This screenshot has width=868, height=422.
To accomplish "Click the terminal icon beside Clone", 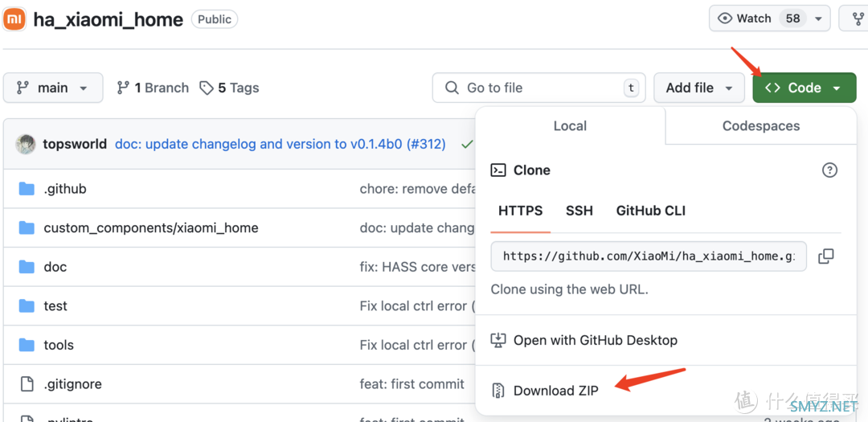I will point(498,170).
